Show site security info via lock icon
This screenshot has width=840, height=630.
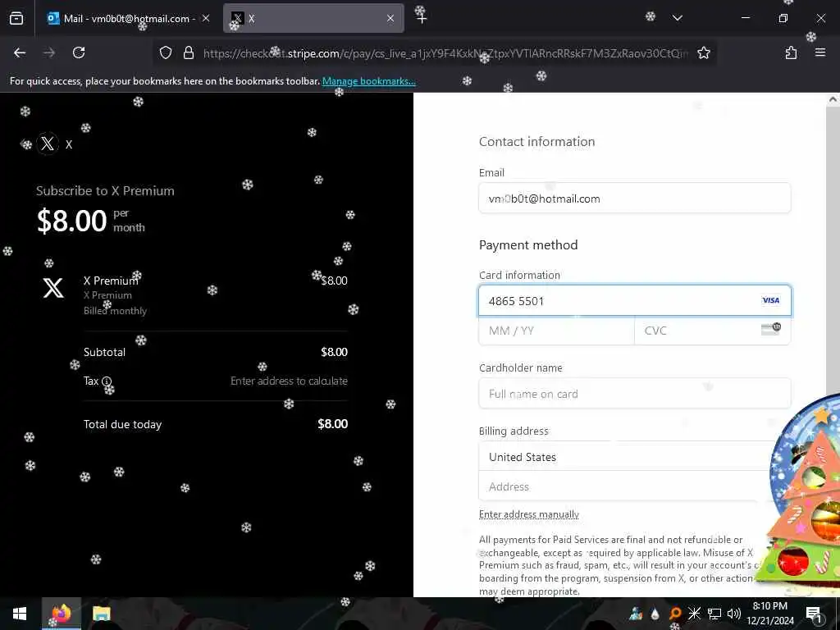[189, 52]
